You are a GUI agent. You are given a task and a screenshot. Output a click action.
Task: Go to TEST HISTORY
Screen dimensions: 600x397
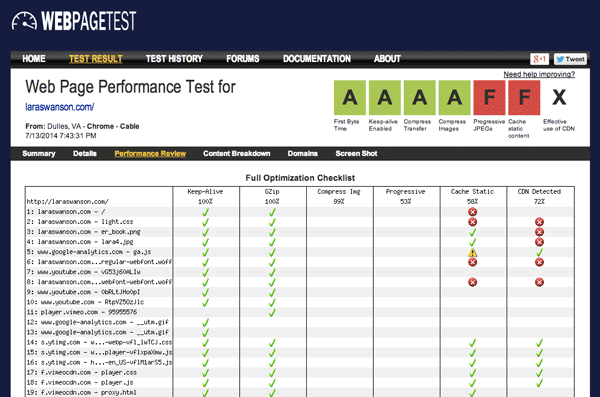pyautogui.click(x=174, y=59)
